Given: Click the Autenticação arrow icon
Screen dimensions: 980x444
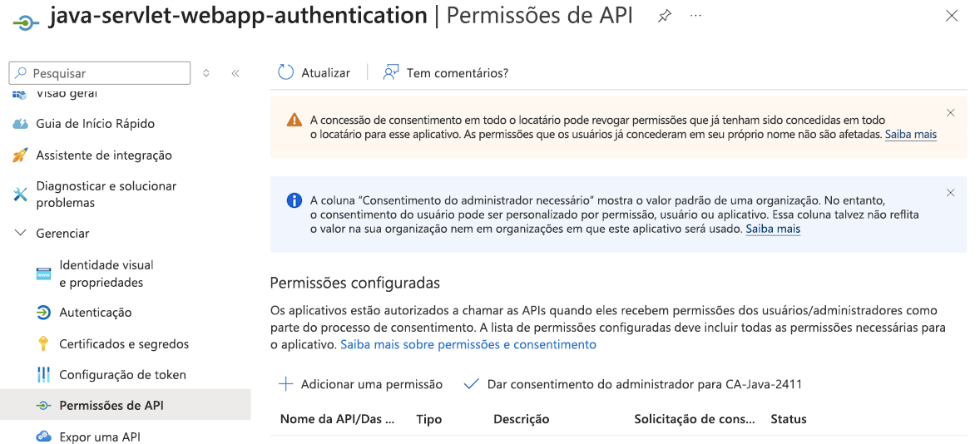Looking at the screenshot, I should [44, 313].
